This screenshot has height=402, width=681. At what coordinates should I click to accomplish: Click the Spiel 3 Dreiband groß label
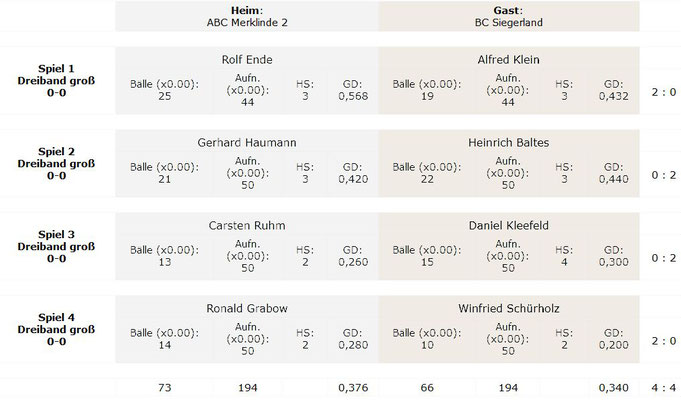click(56, 246)
